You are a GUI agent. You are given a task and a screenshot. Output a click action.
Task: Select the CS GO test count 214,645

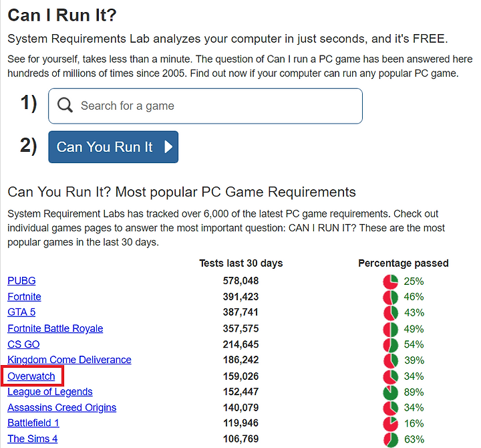pyautogui.click(x=240, y=344)
